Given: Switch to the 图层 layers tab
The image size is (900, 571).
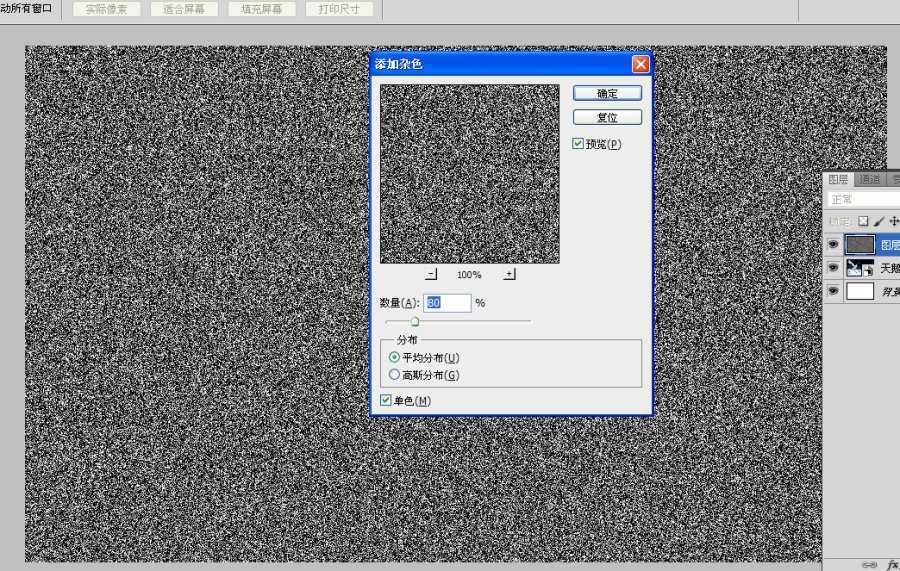Looking at the screenshot, I should coord(838,179).
